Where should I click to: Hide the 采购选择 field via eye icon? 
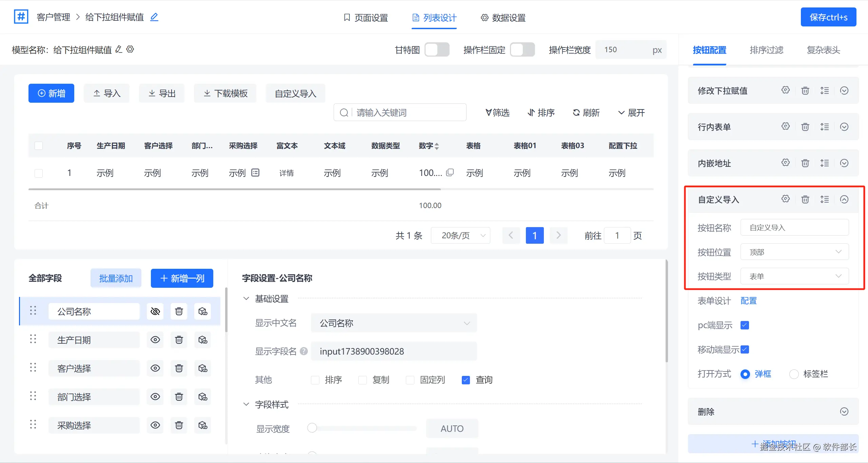pyautogui.click(x=155, y=425)
